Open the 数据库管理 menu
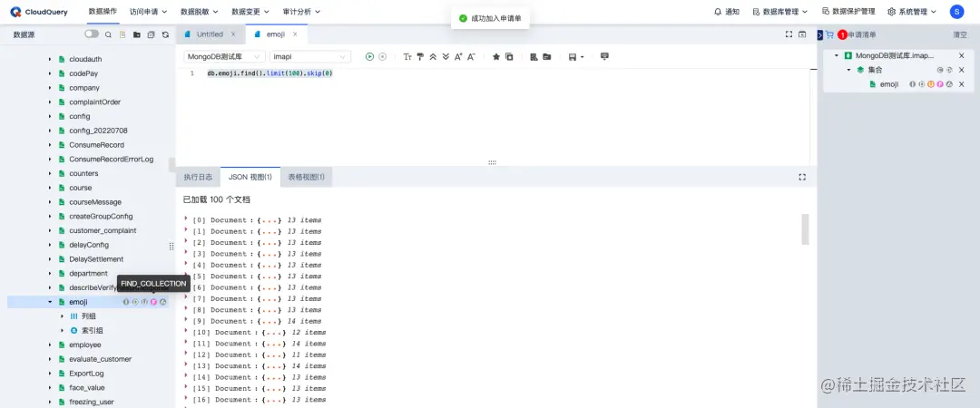Image resolution: width=980 pixels, height=408 pixels. coord(780,11)
